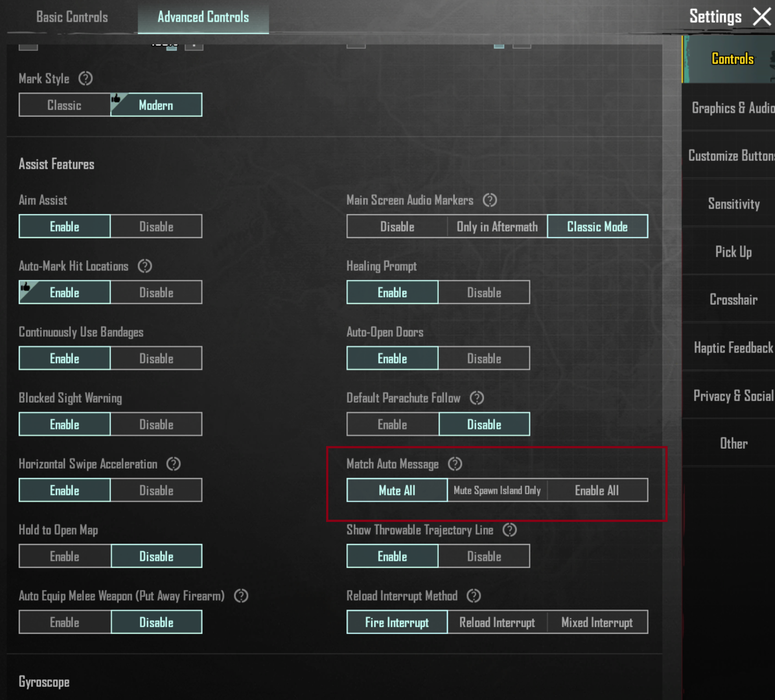The image size is (775, 700).
Task: Enable Auto Equip Melee Weapon
Action: coord(64,622)
